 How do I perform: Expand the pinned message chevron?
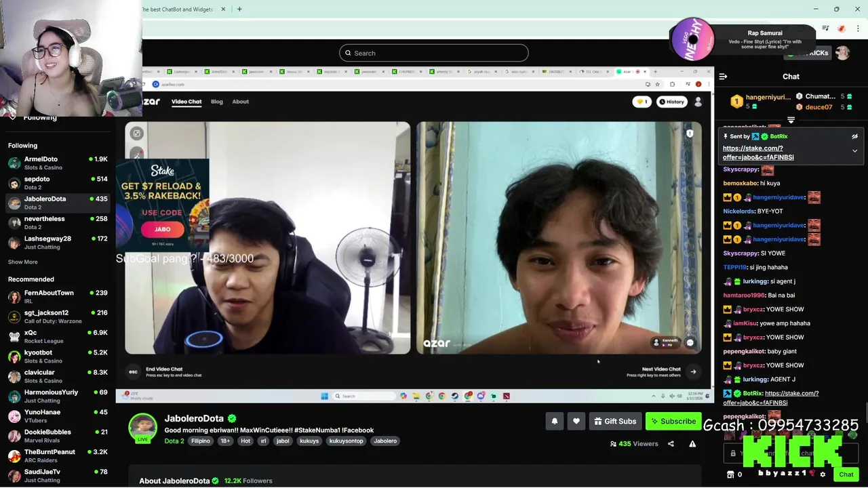coord(854,151)
